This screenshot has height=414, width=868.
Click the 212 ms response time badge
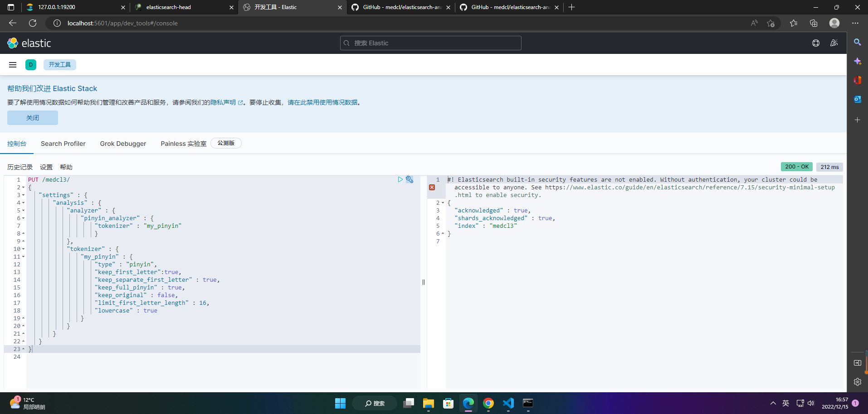(829, 167)
